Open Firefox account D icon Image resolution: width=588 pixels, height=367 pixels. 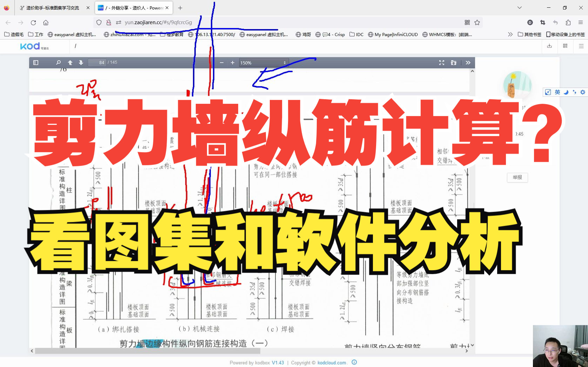pos(530,22)
